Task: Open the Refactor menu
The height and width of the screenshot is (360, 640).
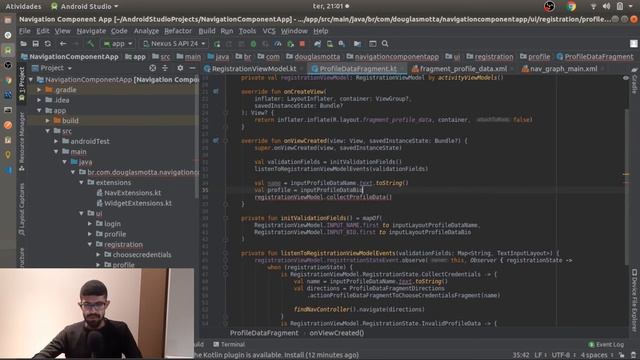Action: tap(178, 31)
